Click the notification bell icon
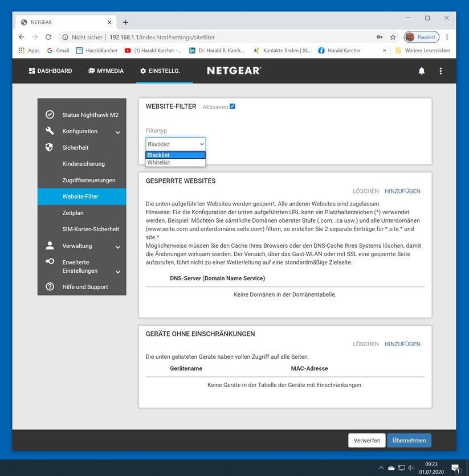 click(422, 71)
